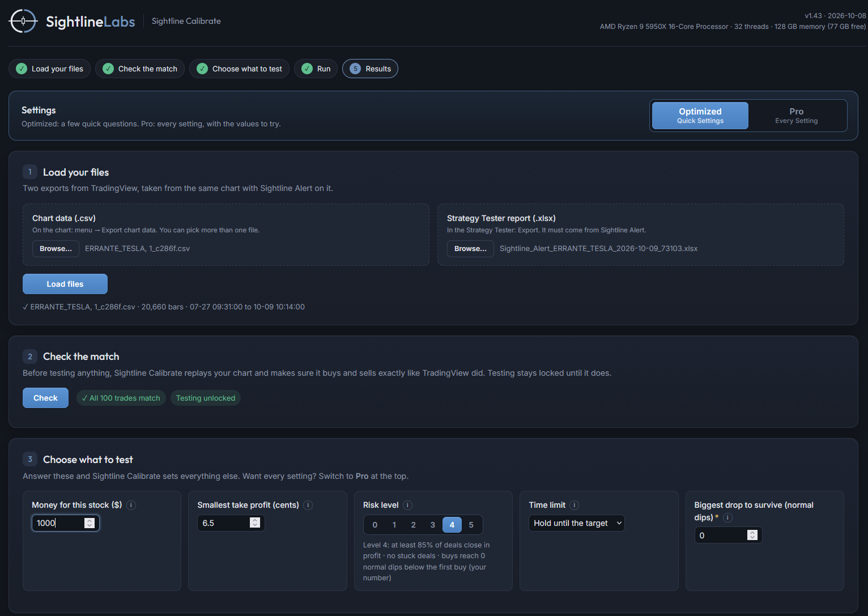Click green checkmark on Load your files step
Screen dimensions: 868x616
(x=22, y=69)
